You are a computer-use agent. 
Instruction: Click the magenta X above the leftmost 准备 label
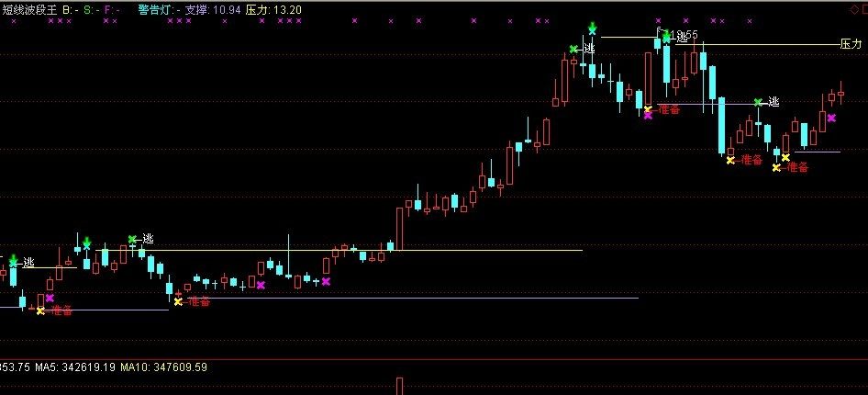(50, 298)
